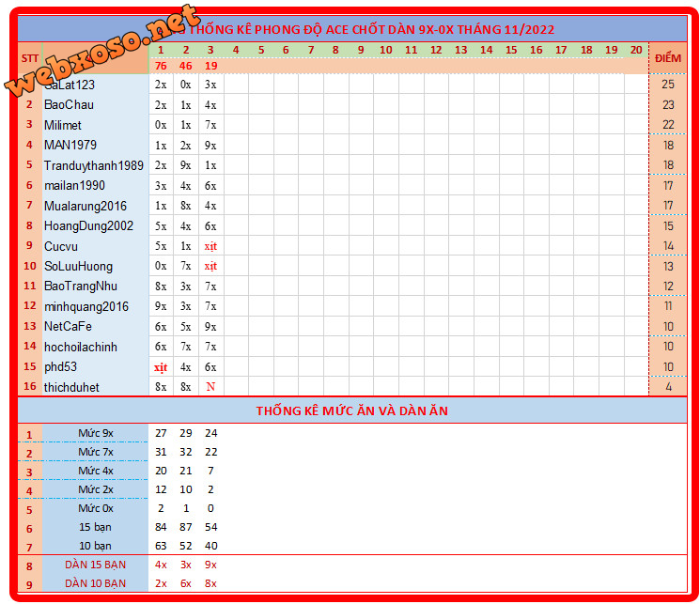Click the red N cell for thichduhet
The height and width of the screenshot is (604, 700).
tap(210, 387)
